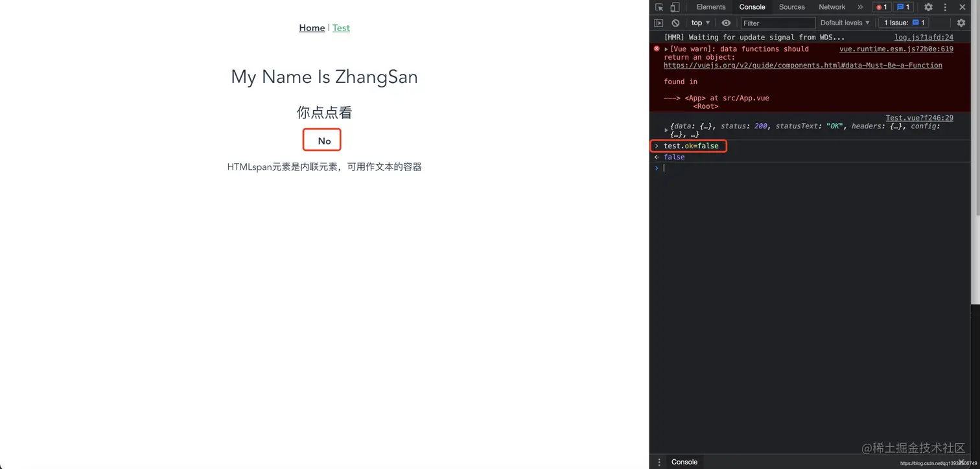Click the 你点点看 heading
The image size is (980, 469).
pyautogui.click(x=324, y=113)
